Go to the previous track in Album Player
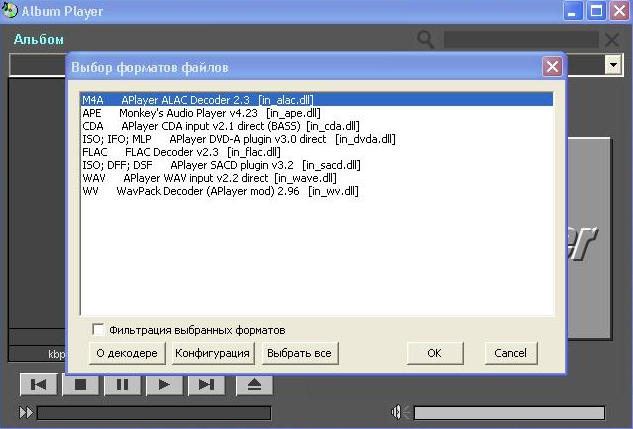 (39, 384)
